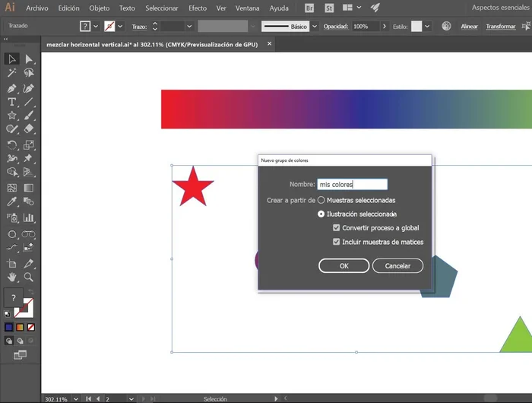Viewport: 532px width, 403px height.
Task: Select the Column Graph tool
Action: [x=29, y=217]
